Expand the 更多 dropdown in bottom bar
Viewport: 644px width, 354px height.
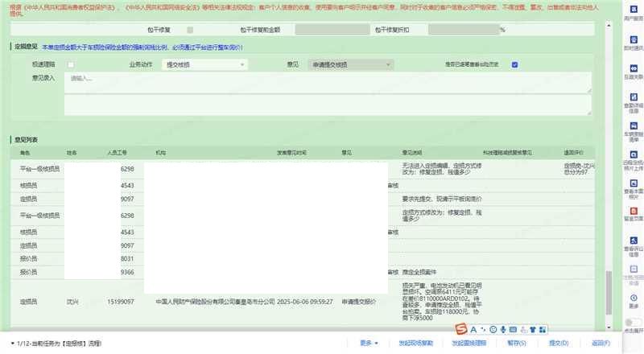(x=369, y=343)
